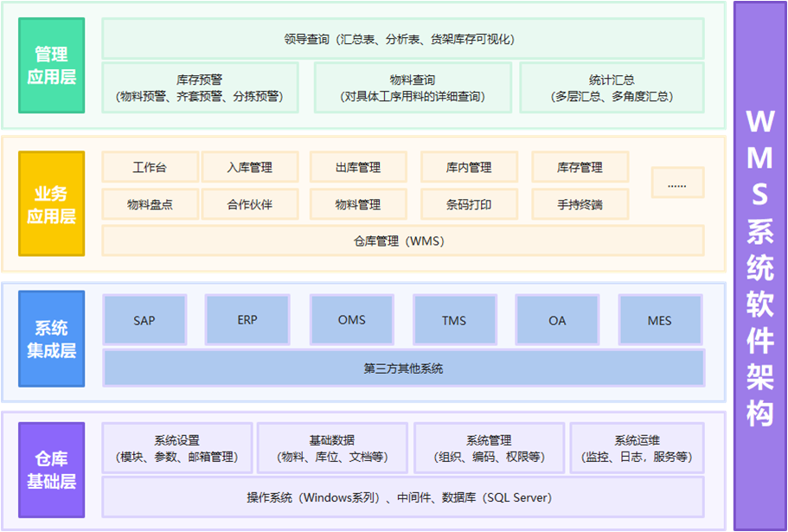The height and width of the screenshot is (532, 788).
Task: Click the 库内管理 box
Action: click(x=469, y=167)
